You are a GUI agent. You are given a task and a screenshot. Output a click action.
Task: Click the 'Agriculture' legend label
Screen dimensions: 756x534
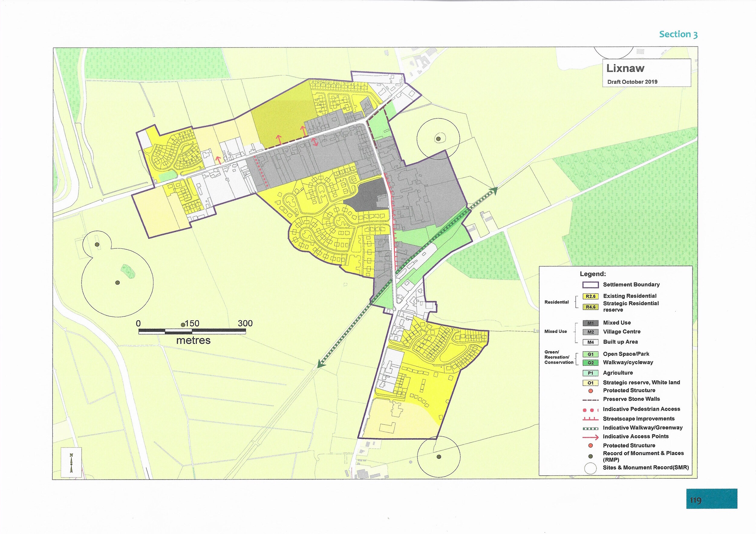618,373
